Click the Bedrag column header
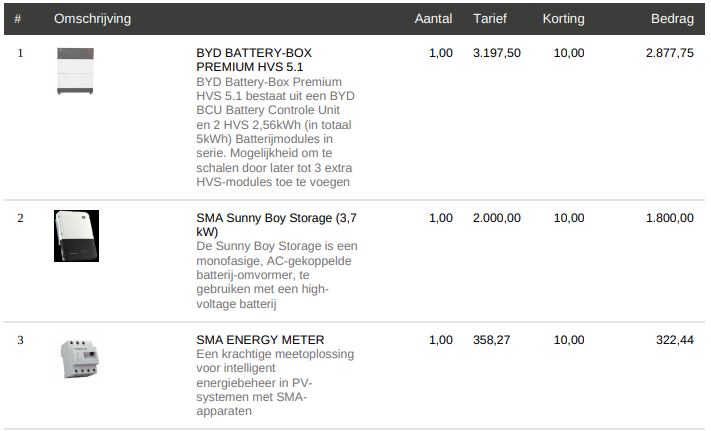The width and height of the screenshot is (711, 431). [x=672, y=19]
